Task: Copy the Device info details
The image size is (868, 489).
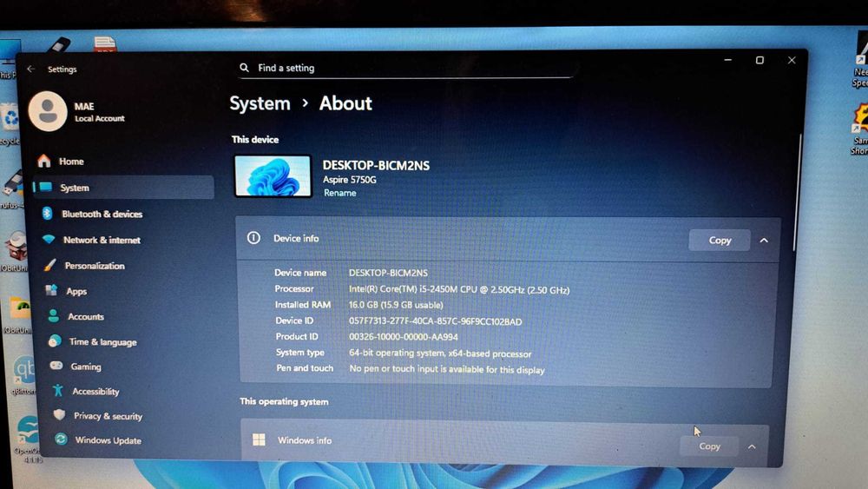Action: [x=720, y=240]
